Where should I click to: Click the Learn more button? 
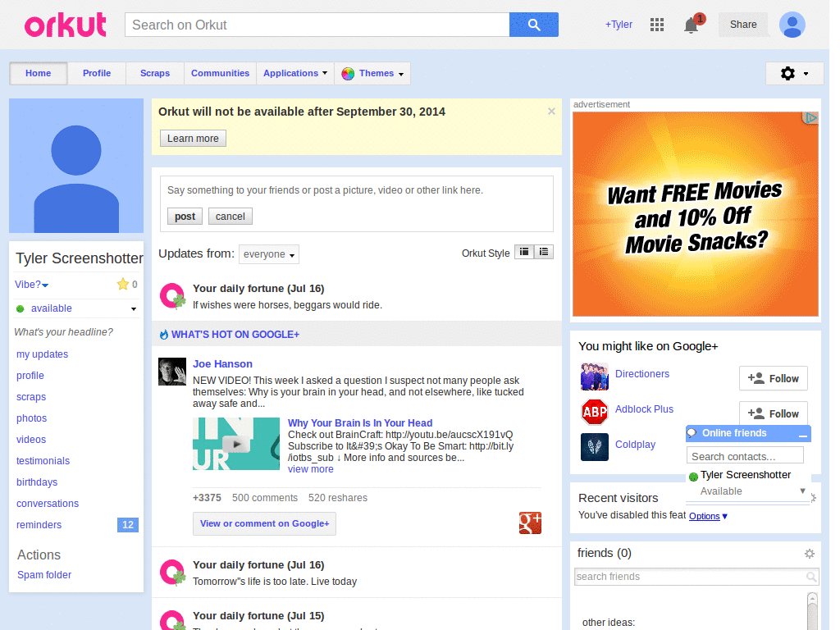[x=193, y=138]
